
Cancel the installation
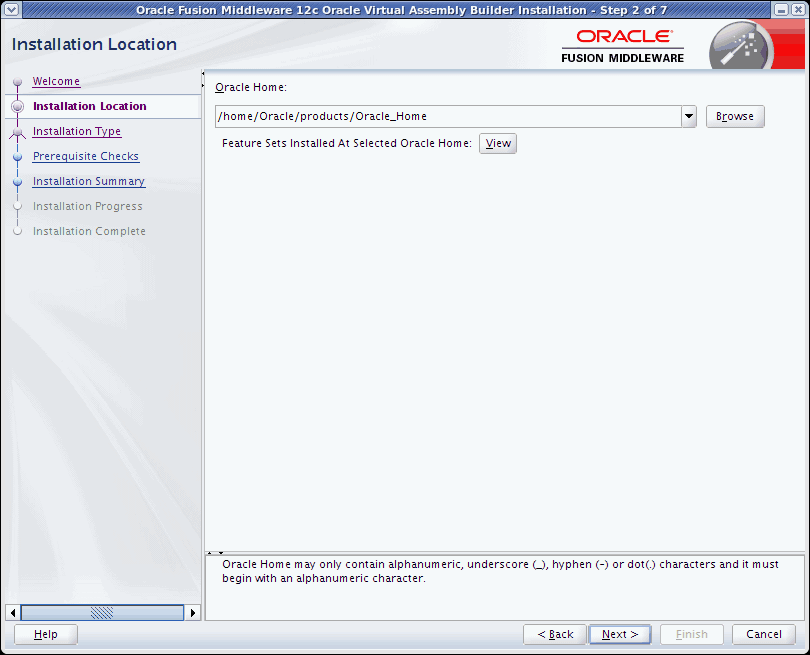764,634
